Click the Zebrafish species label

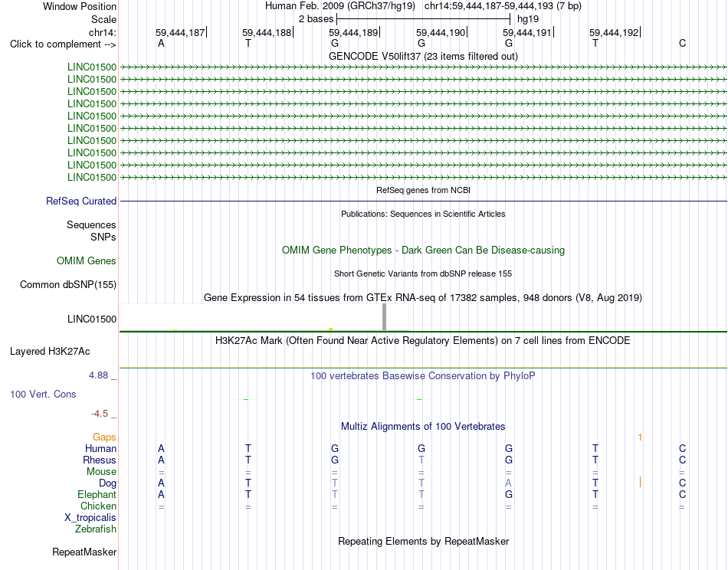pos(96,529)
